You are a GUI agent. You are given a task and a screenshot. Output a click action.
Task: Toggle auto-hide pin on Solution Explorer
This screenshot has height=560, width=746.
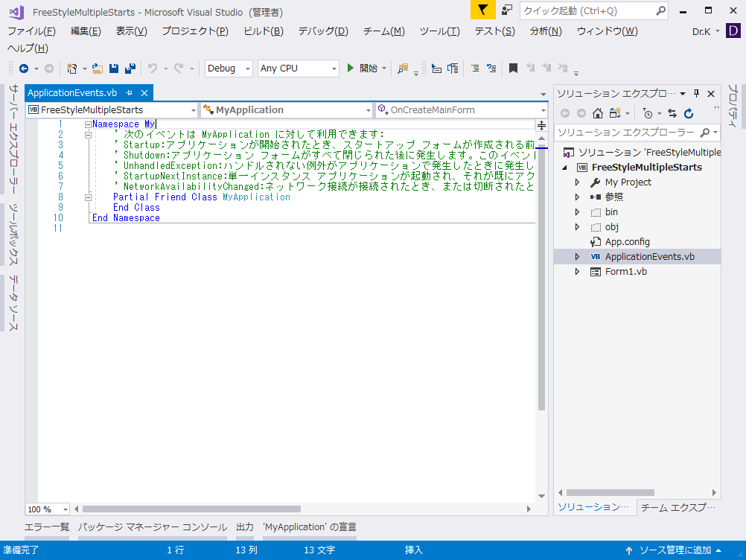pos(695,93)
